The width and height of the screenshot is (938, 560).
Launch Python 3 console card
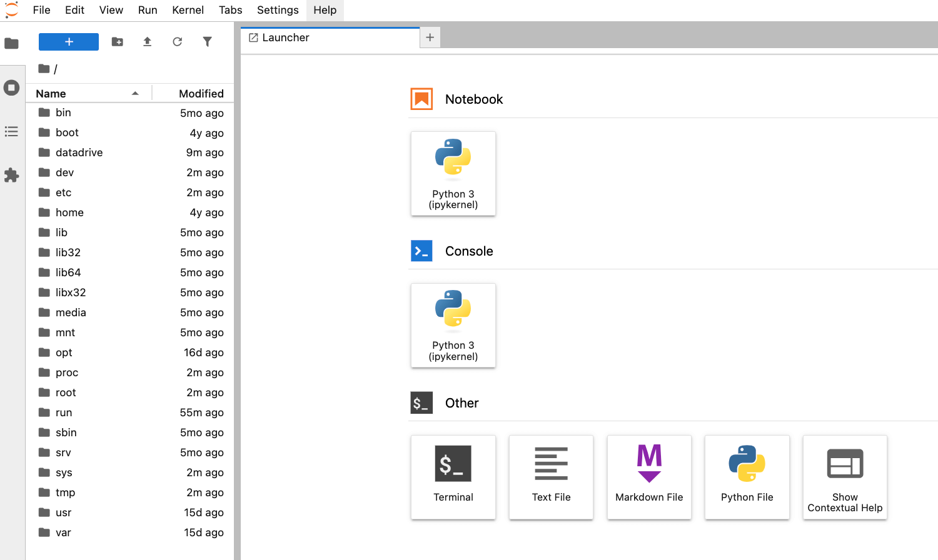[453, 326]
